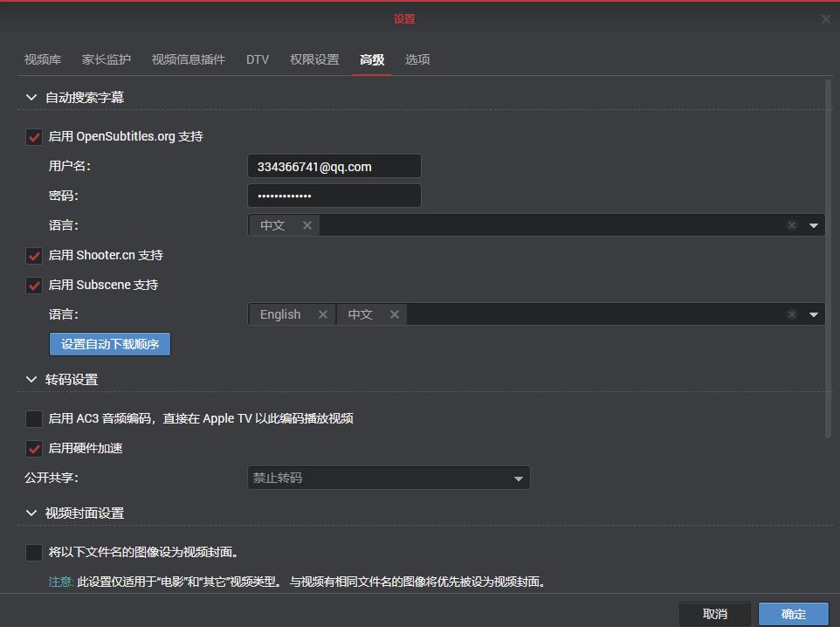Collapse the 视频封面设置 section
840x627 pixels.
pyautogui.click(x=31, y=513)
